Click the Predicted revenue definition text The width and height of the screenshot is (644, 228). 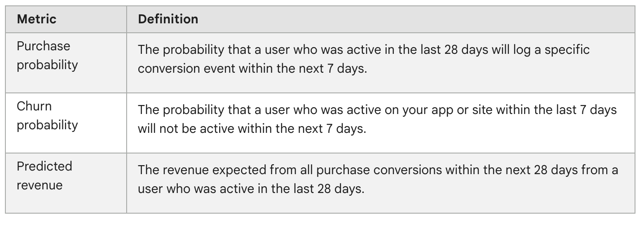(378, 180)
